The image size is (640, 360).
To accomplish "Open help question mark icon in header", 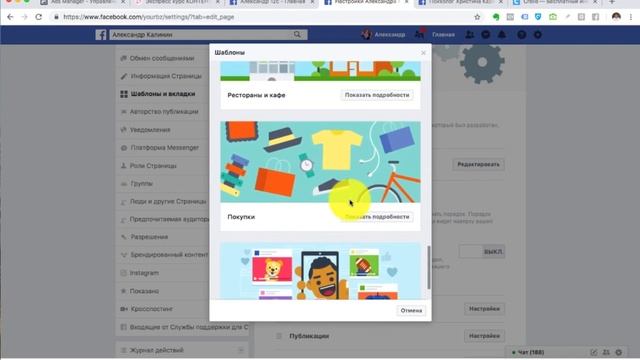I will [x=522, y=35].
